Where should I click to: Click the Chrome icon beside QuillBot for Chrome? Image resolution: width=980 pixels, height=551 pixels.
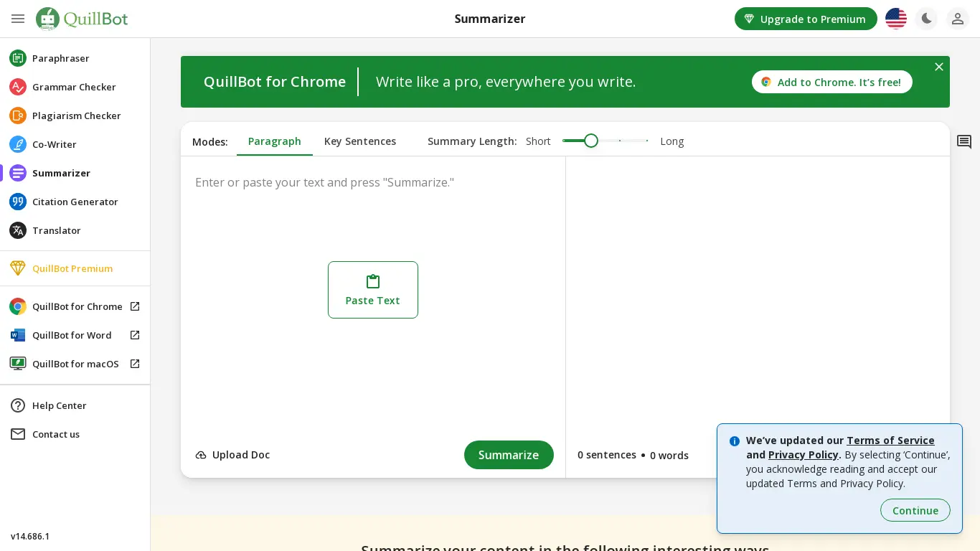click(18, 306)
